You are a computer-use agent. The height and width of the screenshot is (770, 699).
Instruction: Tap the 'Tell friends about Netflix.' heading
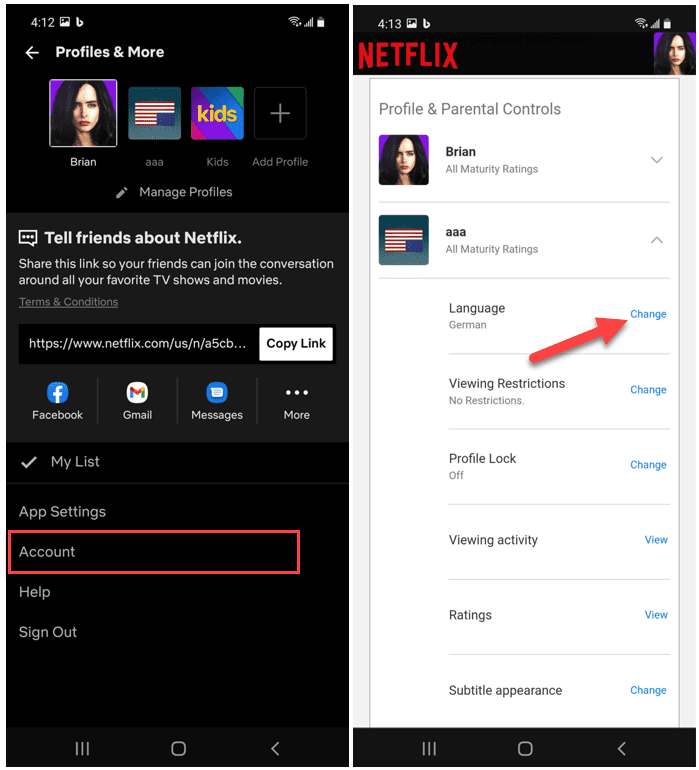point(143,238)
